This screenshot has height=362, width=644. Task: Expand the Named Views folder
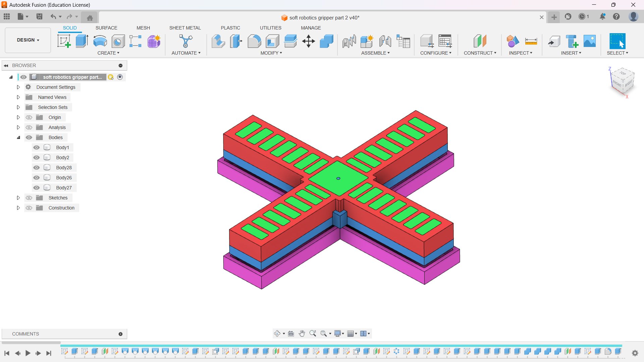point(18,97)
